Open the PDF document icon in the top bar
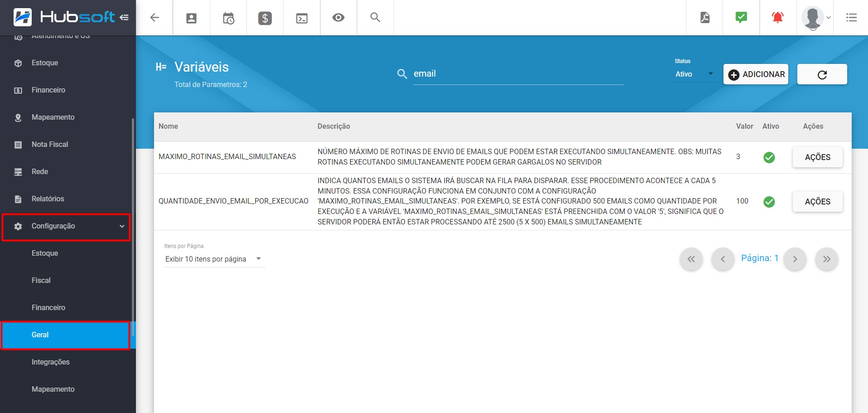868x413 pixels. tap(705, 18)
